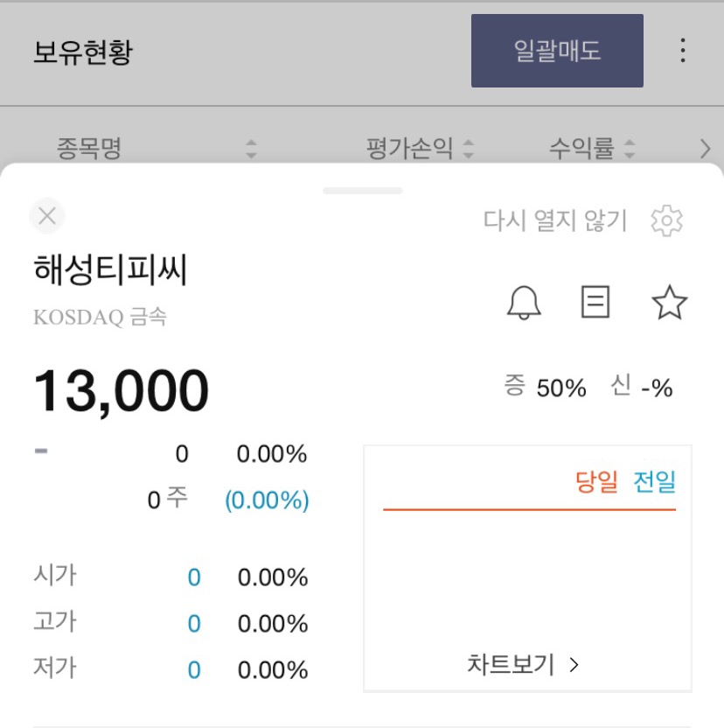Add 해성티피씨 to favorites with star

tap(669, 302)
